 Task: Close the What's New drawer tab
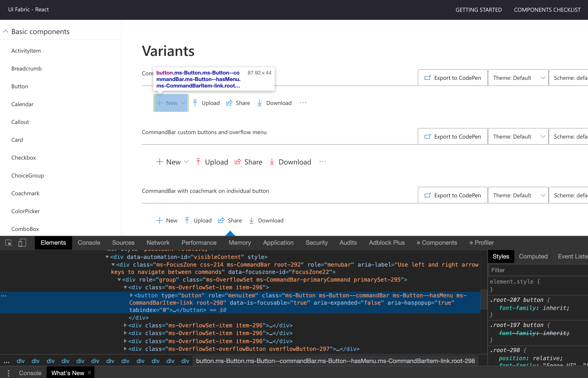(x=89, y=373)
